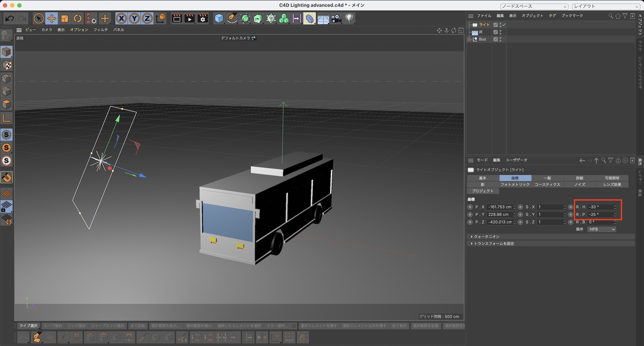Toggle Y axis lock
Screen dimensions: 644x346
[134, 18]
